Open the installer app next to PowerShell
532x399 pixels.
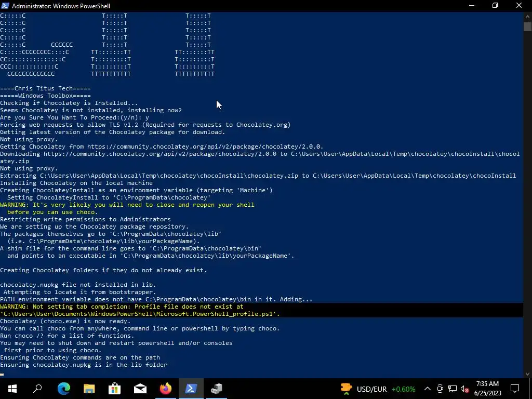(217, 389)
